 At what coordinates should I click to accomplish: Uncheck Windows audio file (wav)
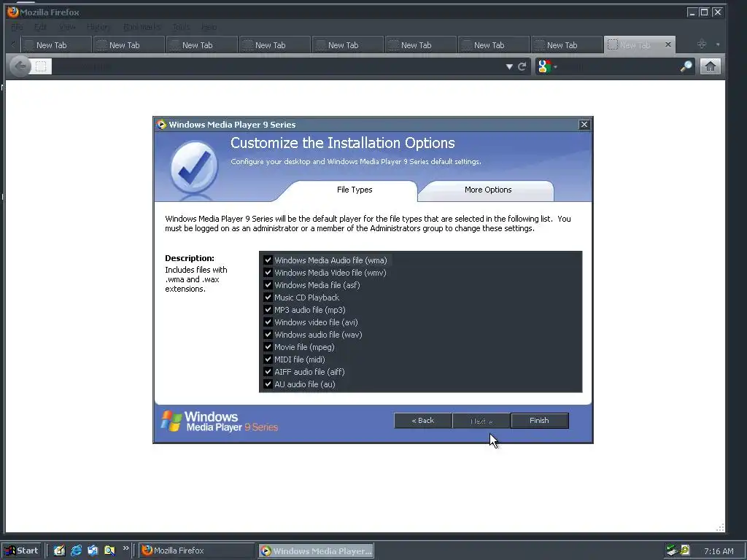[268, 334]
